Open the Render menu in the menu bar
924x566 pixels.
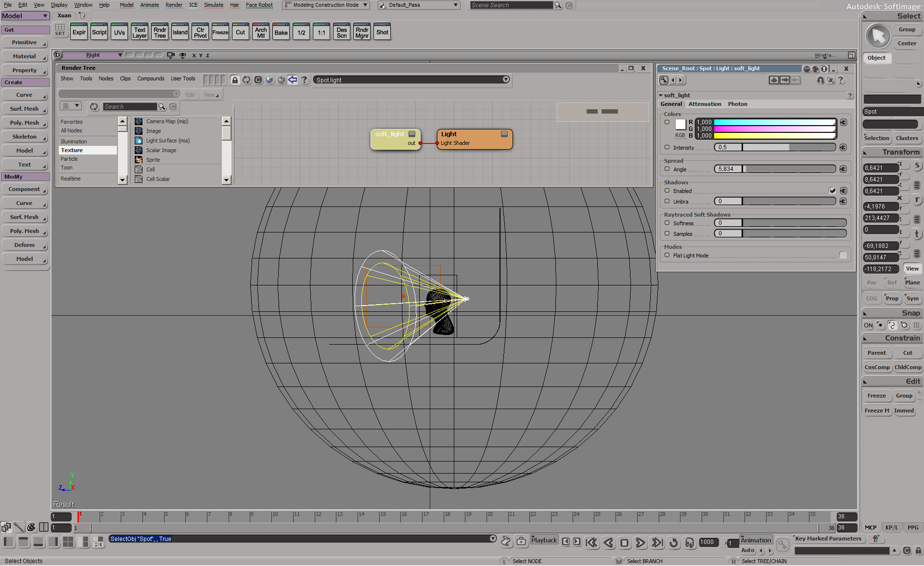pyautogui.click(x=174, y=5)
